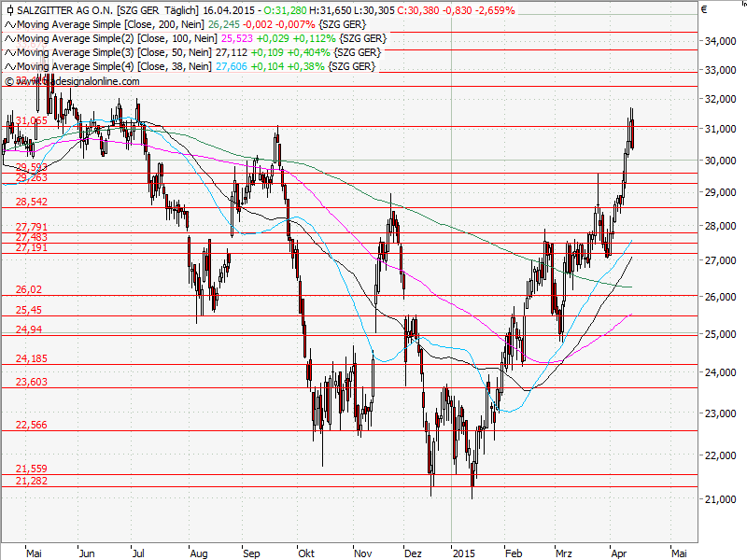Click the © copyright symbol near the watermark

(8, 81)
